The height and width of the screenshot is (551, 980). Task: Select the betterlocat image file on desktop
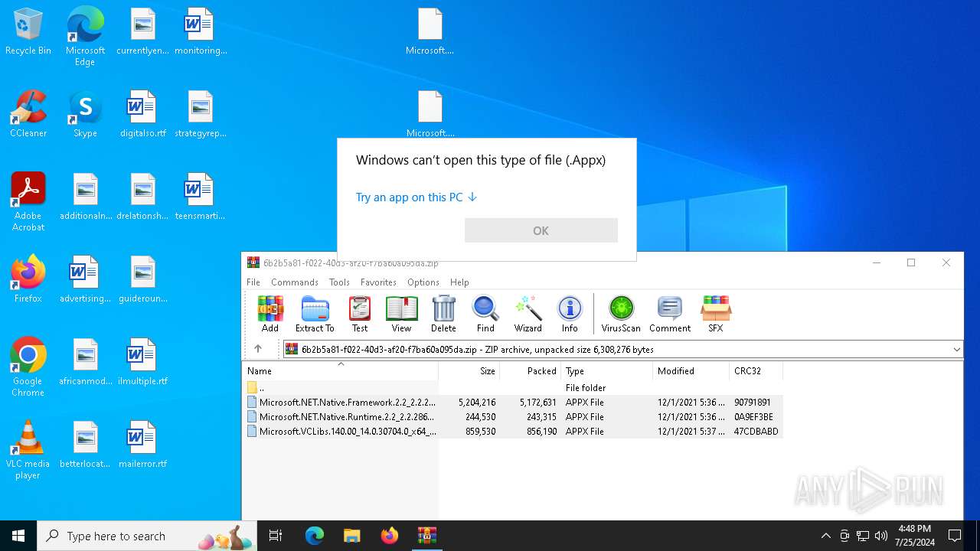point(85,445)
